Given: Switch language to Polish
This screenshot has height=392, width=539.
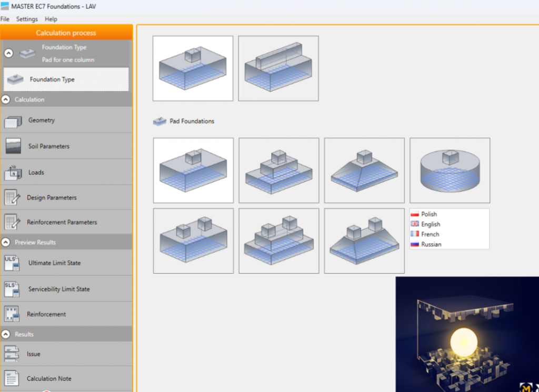Looking at the screenshot, I should point(428,214).
